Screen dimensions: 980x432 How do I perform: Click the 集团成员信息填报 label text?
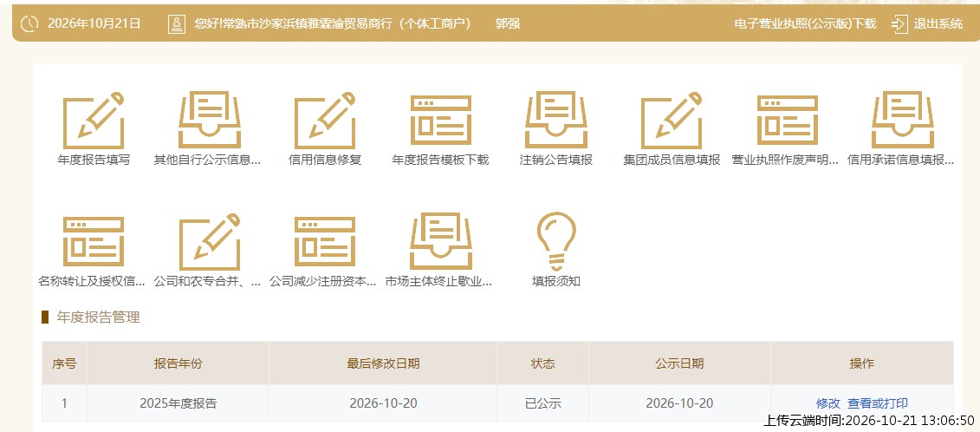(672, 160)
